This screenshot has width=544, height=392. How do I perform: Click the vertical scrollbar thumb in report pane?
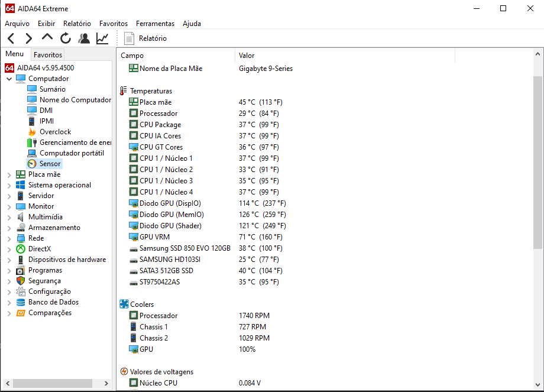(x=537, y=163)
